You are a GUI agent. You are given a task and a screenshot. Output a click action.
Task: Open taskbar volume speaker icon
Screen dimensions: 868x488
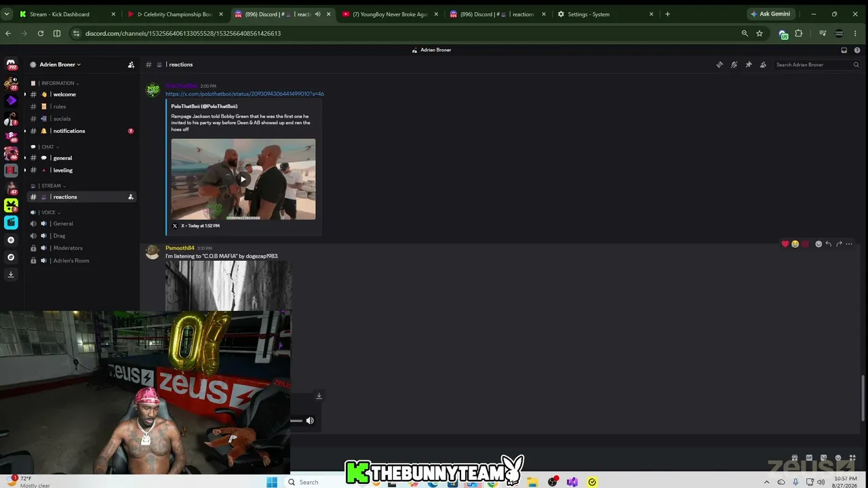[821, 482]
